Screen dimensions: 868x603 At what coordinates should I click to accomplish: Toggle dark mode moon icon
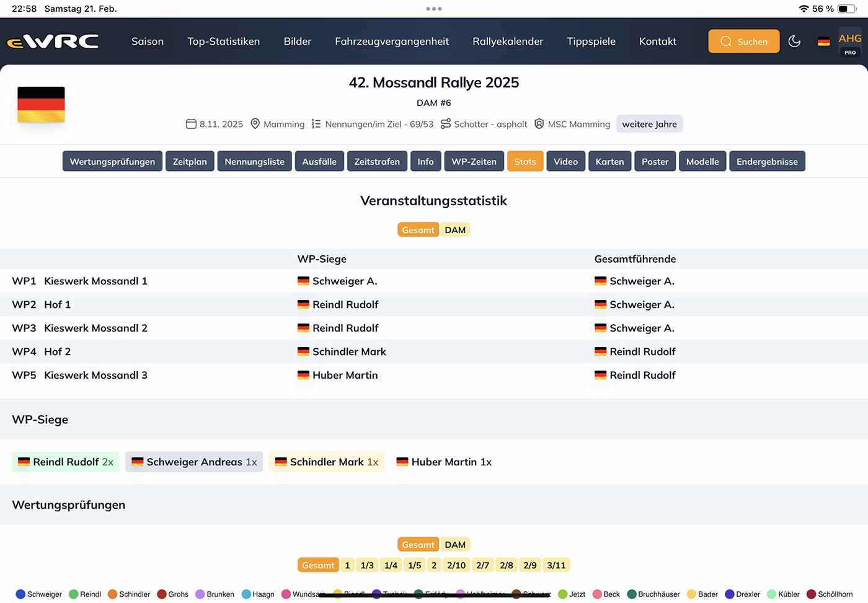[794, 42]
